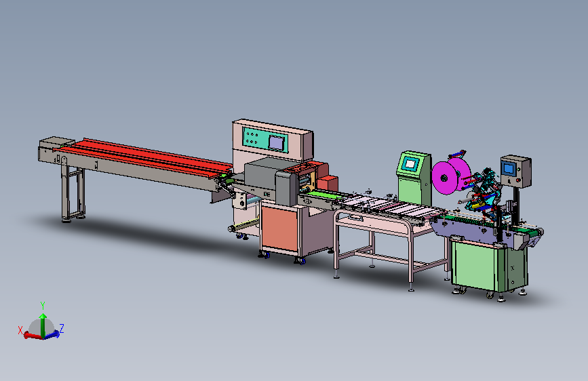
Task: Select the teal control panel on the wrapping machine
Action: pos(265,140)
